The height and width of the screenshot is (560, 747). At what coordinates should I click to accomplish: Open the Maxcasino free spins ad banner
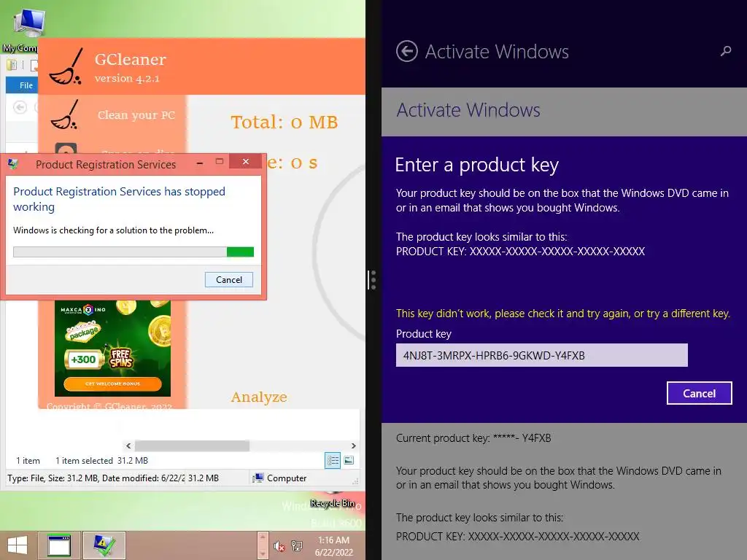[112, 348]
